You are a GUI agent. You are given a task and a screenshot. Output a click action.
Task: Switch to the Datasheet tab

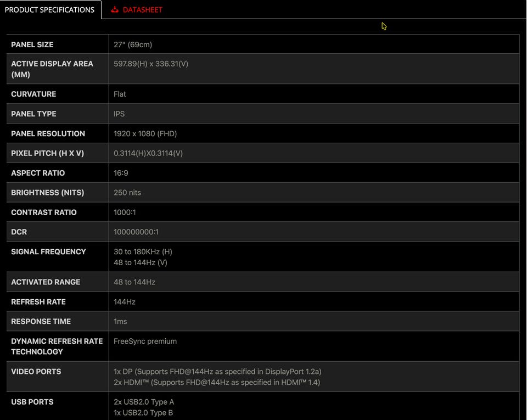(137, 10)
